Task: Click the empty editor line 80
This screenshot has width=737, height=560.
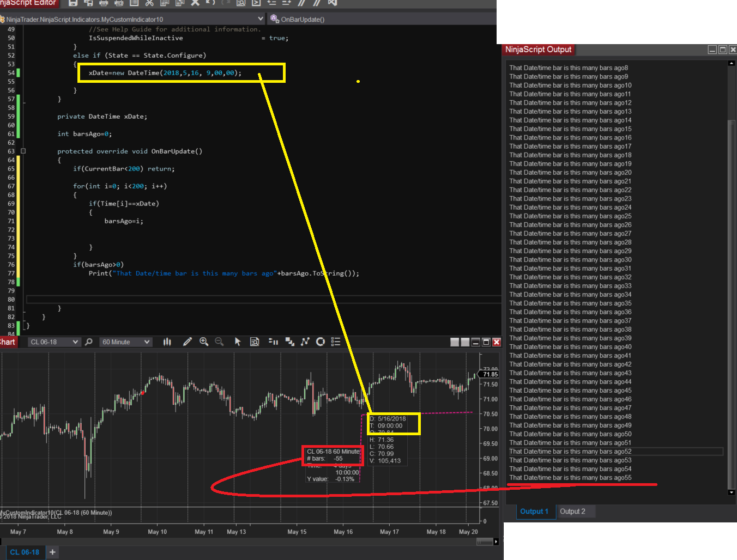Action: click(264, 300)
